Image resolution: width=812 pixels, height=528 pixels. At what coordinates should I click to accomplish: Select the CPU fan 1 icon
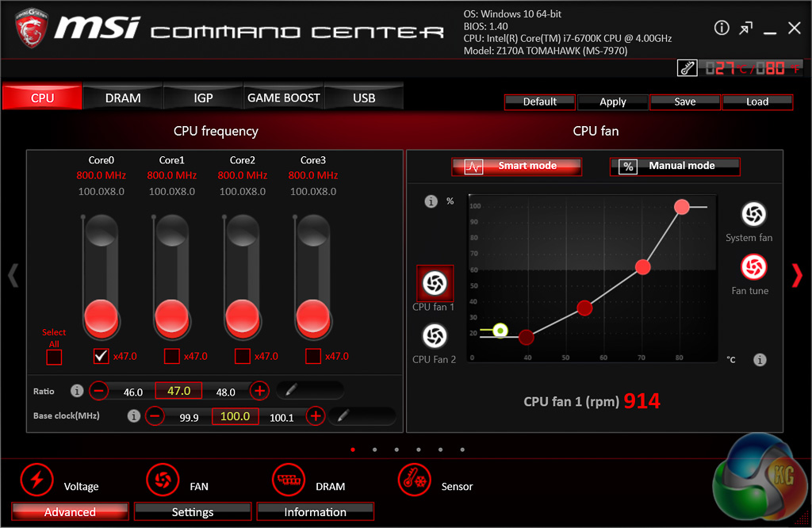tap(435, 283)
